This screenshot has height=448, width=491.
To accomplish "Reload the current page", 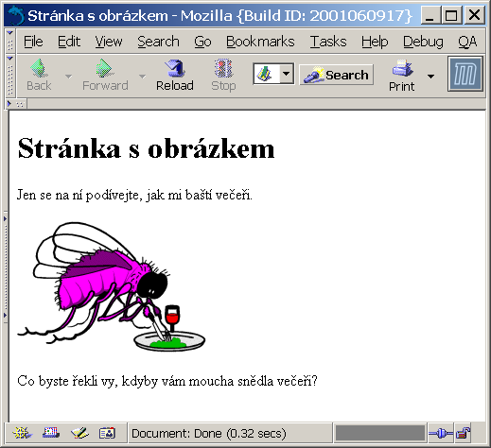I will 175,76.
